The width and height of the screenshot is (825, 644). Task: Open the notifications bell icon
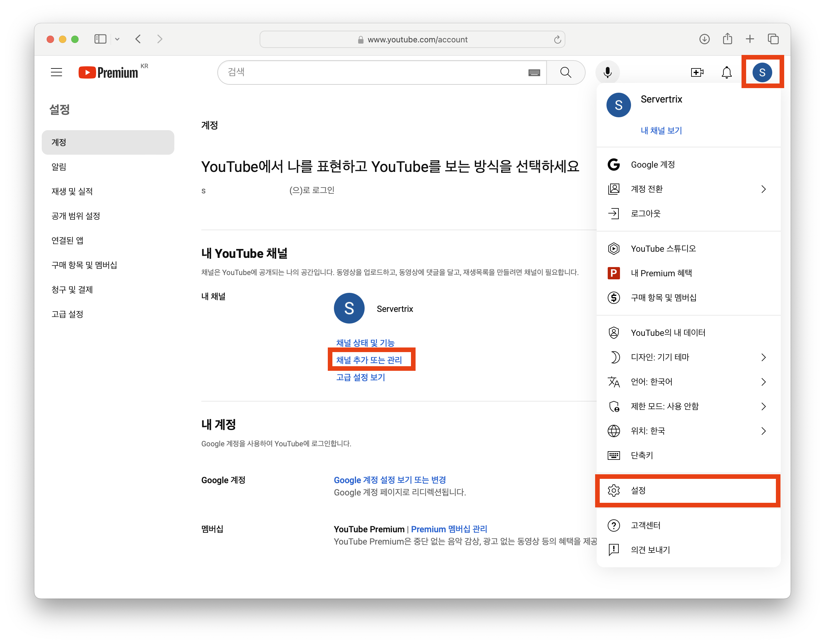click(726, 72)
